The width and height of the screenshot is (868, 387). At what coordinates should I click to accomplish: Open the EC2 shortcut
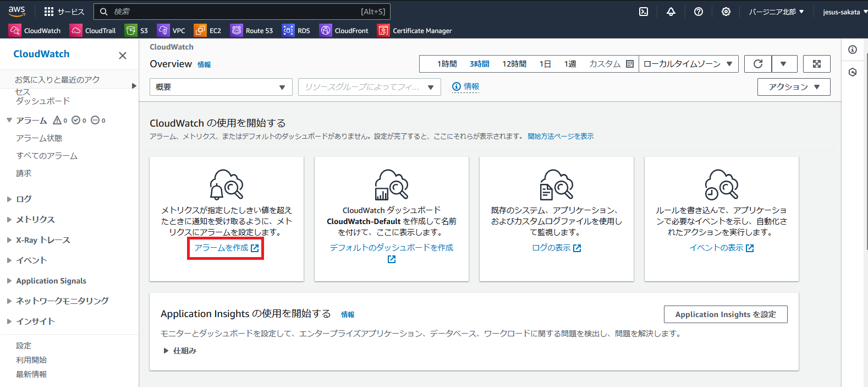[208, 31]
